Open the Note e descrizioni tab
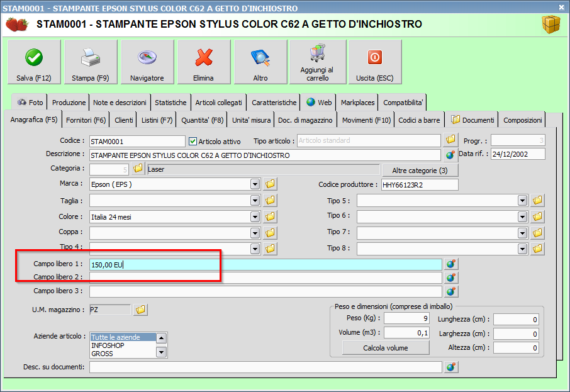 (120, 103)
